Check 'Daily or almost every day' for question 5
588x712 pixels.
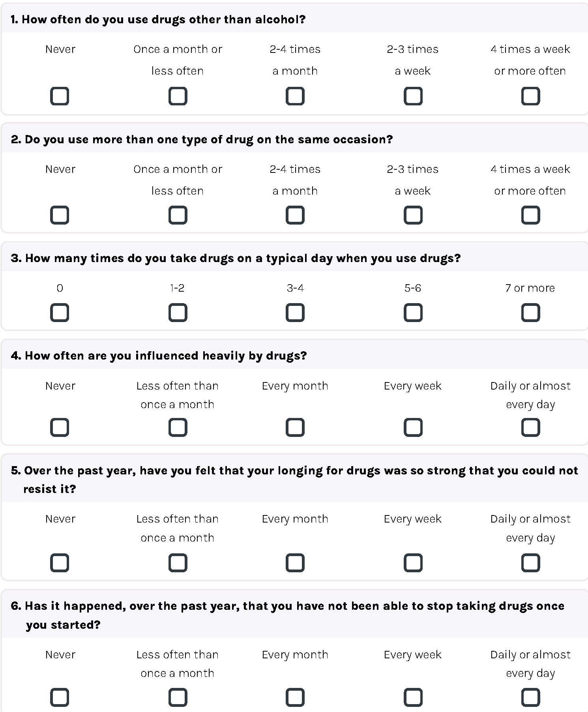tap(531, 563)
